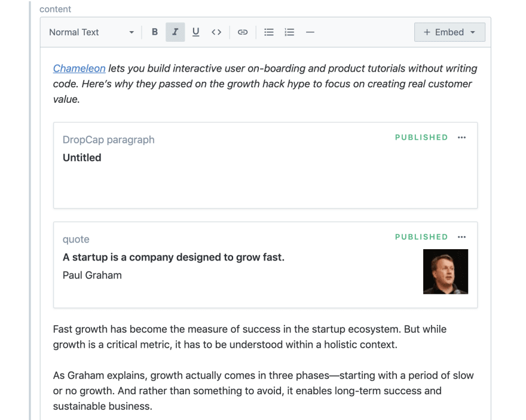Insert a horizontal rule
Image resolution: width=526 pixels, height=420 pixels.
pos(310,32)
